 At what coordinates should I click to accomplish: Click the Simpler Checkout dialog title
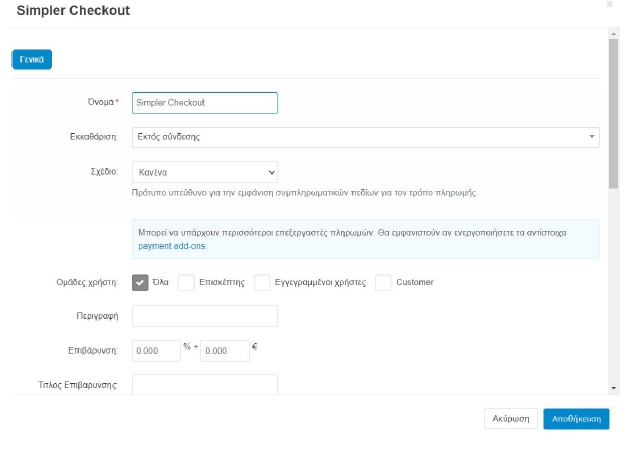coord(73,10)
